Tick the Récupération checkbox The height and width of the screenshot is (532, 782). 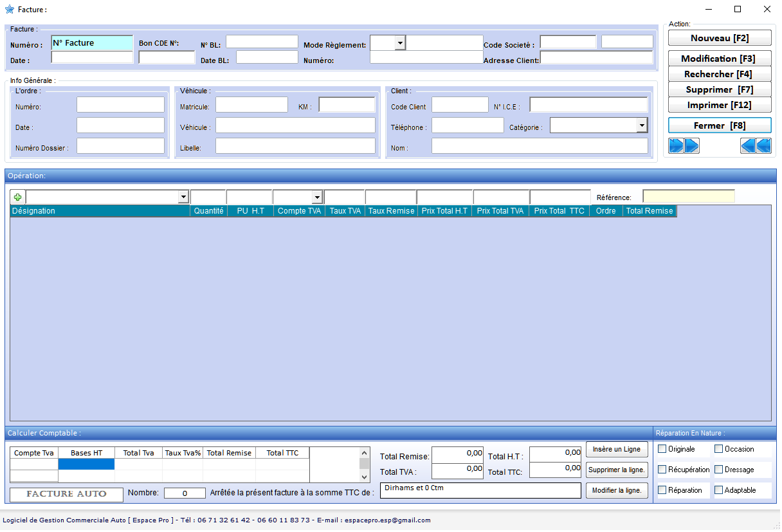(662, 470)
